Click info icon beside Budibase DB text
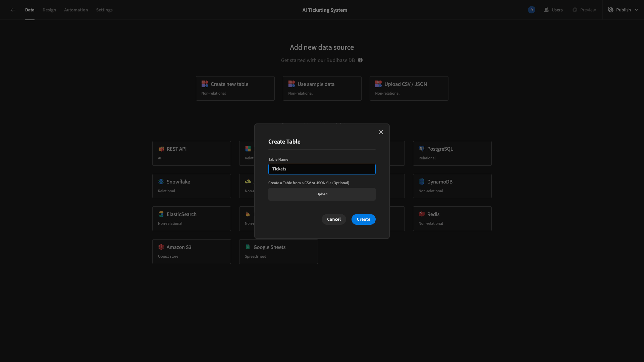 click(x=360, y=60)
